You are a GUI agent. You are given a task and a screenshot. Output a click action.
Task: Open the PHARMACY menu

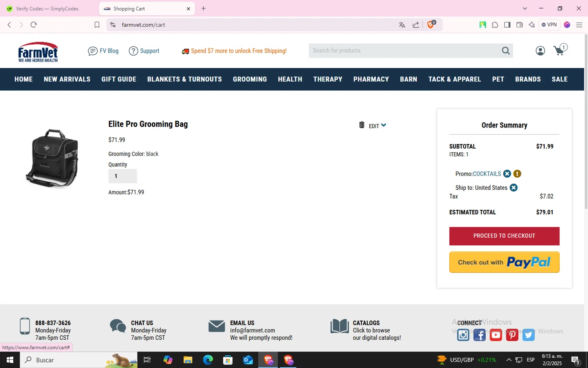tap(371, 79)
